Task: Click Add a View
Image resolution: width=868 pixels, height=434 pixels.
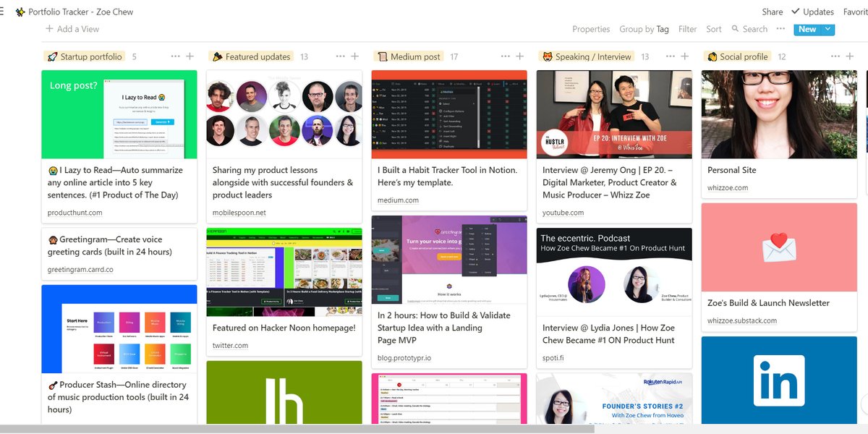Action: [x=72, y=29]
